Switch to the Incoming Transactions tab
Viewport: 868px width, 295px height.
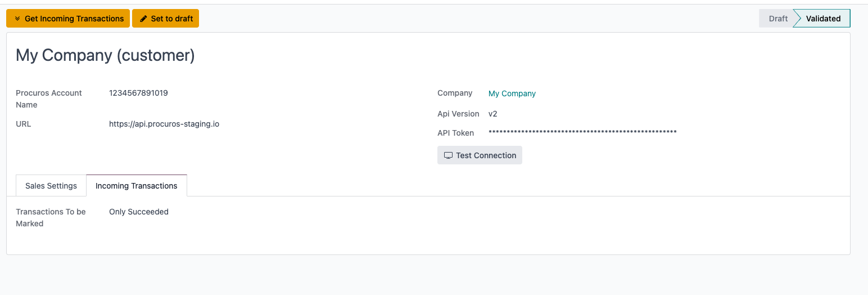(x=137, y=186)
